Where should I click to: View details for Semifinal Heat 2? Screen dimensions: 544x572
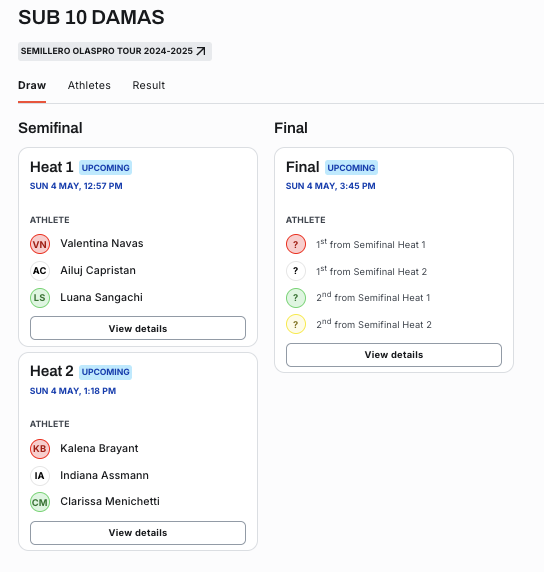click(x=138, y=533)
